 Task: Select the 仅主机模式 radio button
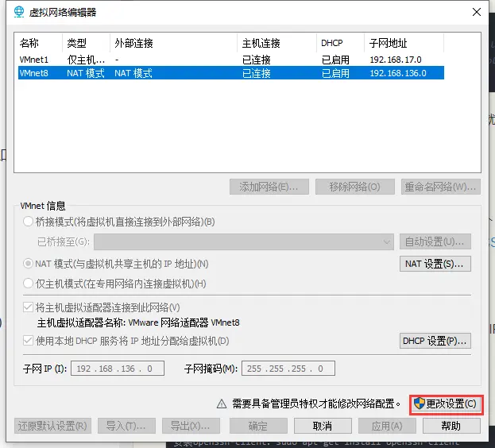point(29,284)
